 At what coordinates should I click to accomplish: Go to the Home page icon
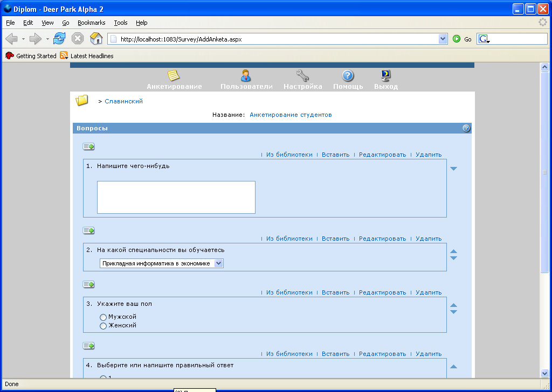tap(96, 38)
